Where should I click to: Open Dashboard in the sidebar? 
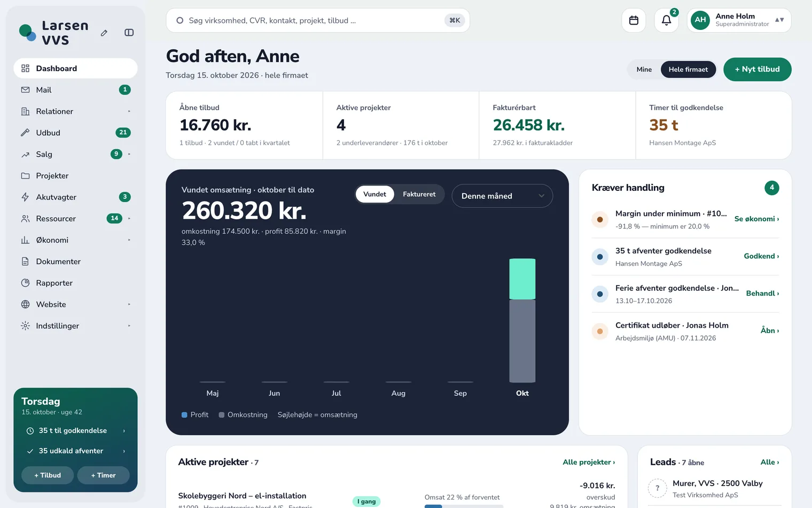point(75,68)
